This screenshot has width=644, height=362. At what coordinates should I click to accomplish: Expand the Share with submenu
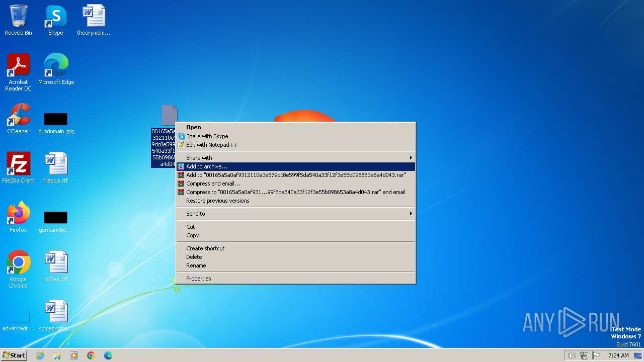pos(296,158)
